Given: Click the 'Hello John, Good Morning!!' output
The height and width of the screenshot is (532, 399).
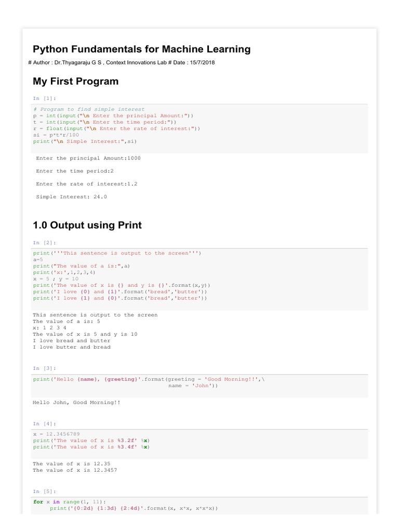Looking at the screenshot, I should [76, 402].
